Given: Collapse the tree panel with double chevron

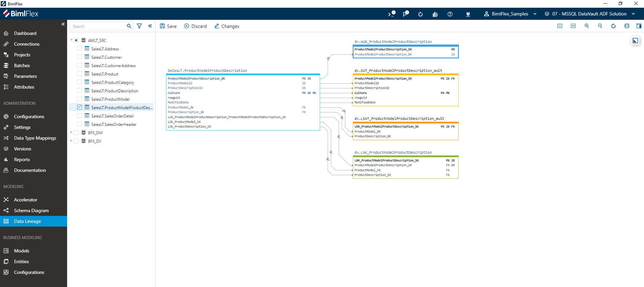Looking at the screenshot, I should click(150, 26).
